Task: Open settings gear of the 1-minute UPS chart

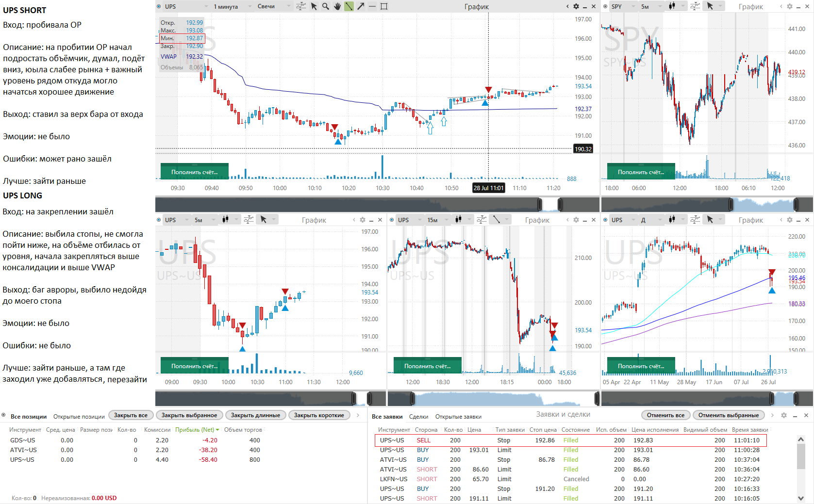Action: [576, 6]
